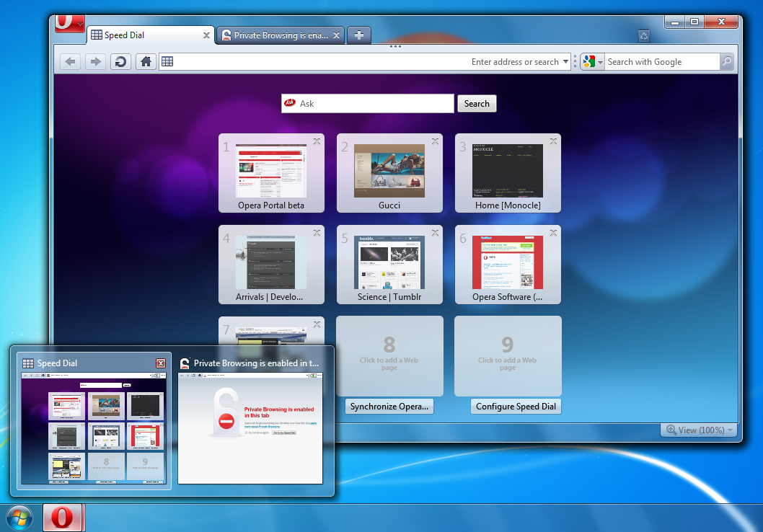Reload the current page
Viewport: 763px width, 532px height.
(x=120, y=61)
